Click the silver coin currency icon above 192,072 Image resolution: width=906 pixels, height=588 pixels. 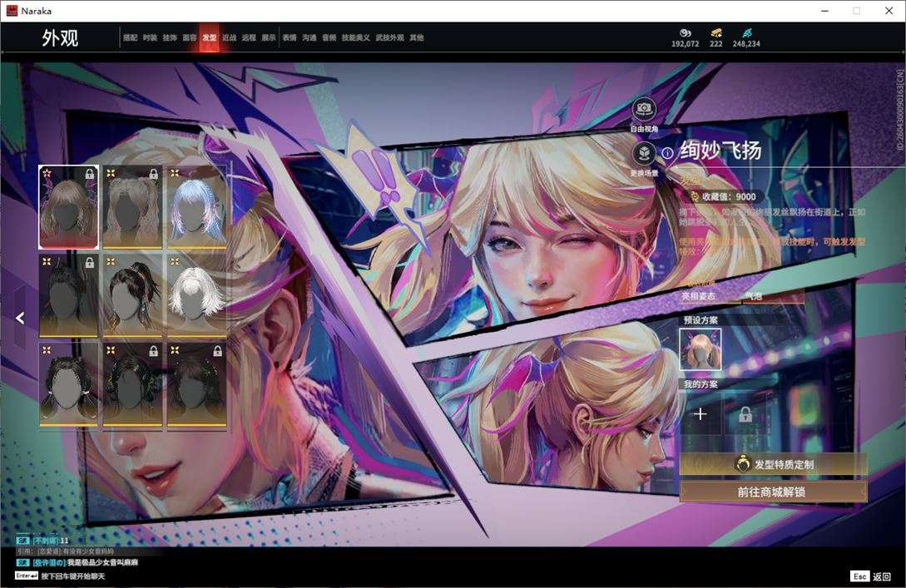(686, 33)
